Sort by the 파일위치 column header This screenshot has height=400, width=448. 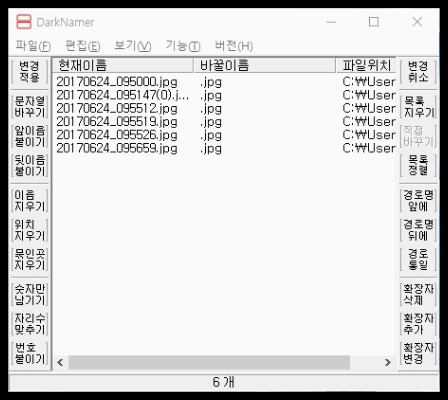366,65
